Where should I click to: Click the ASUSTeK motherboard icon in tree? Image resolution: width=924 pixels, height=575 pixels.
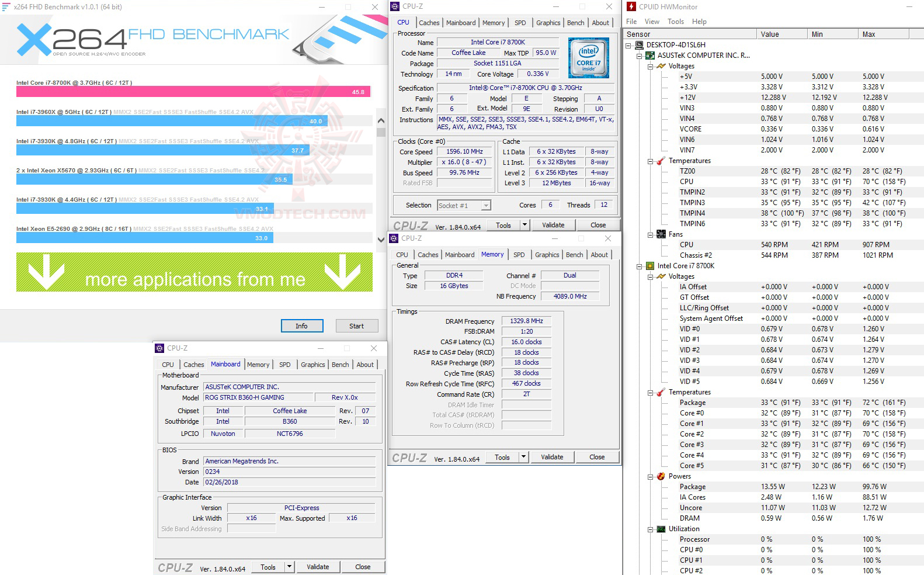[x=650, y=56]
